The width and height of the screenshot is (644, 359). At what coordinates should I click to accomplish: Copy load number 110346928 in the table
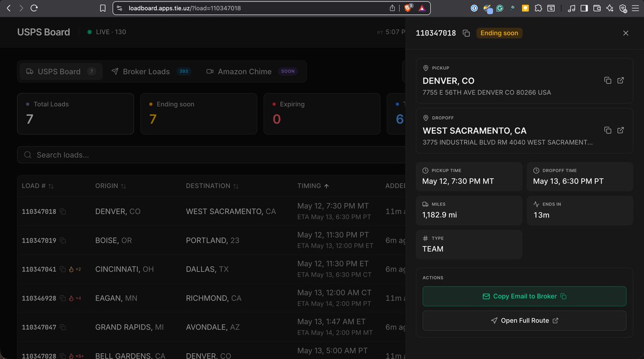pyautogui.click(x=63, y=298)
